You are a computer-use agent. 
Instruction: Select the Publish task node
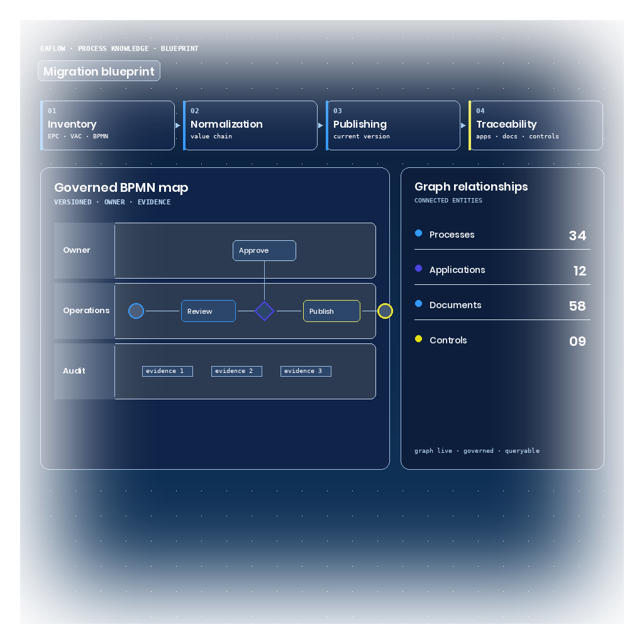pyautogui.click(x=332, y=311)
